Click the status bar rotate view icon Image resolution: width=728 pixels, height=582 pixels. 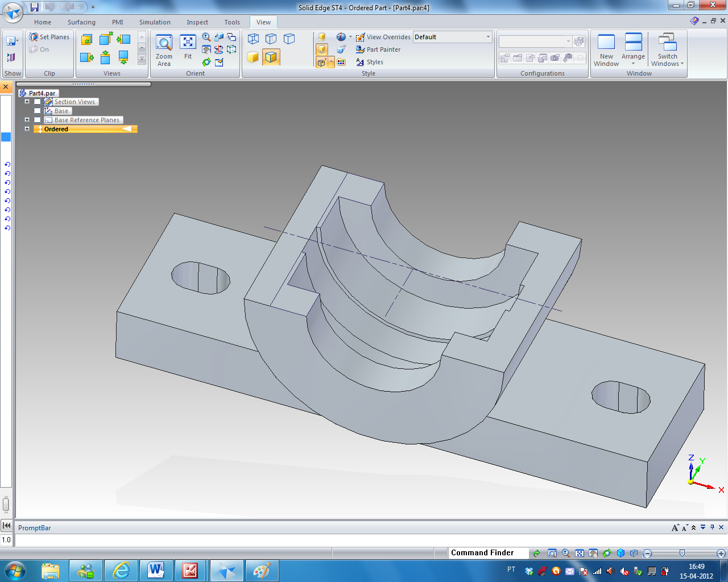607,553
